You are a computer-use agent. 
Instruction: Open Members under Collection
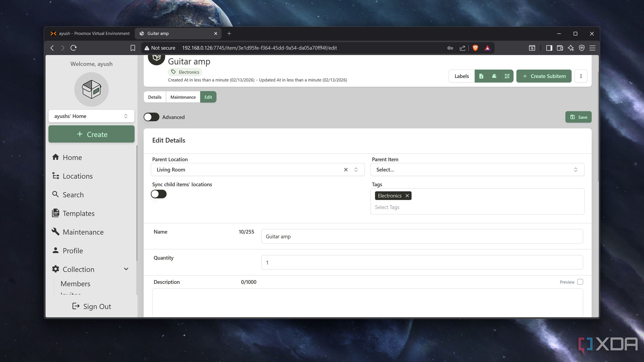[75, 284]
